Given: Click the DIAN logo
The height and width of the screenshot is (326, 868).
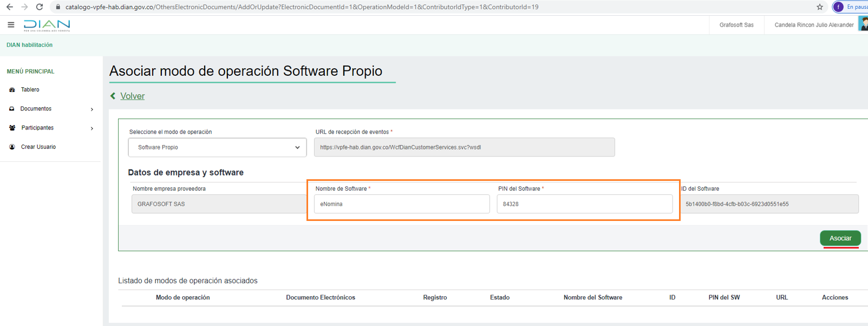Looking at the screenshot, I should click(47, 25).
